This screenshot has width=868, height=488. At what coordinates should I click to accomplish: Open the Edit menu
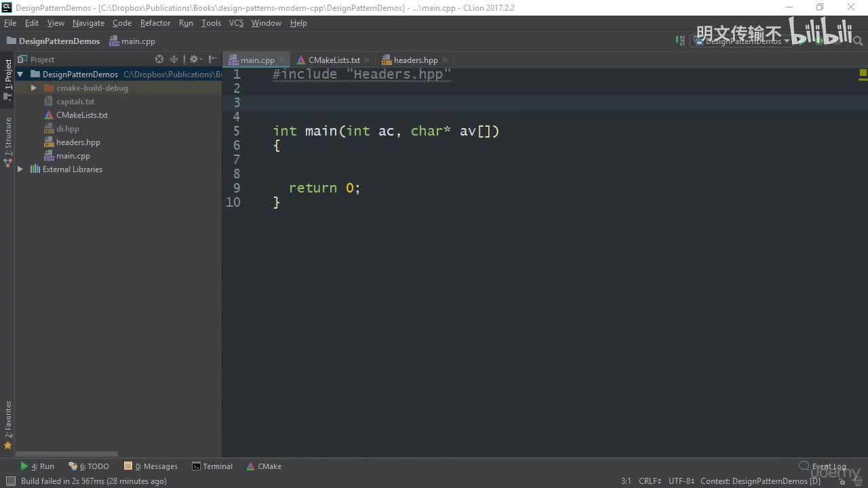coord(32,23)
